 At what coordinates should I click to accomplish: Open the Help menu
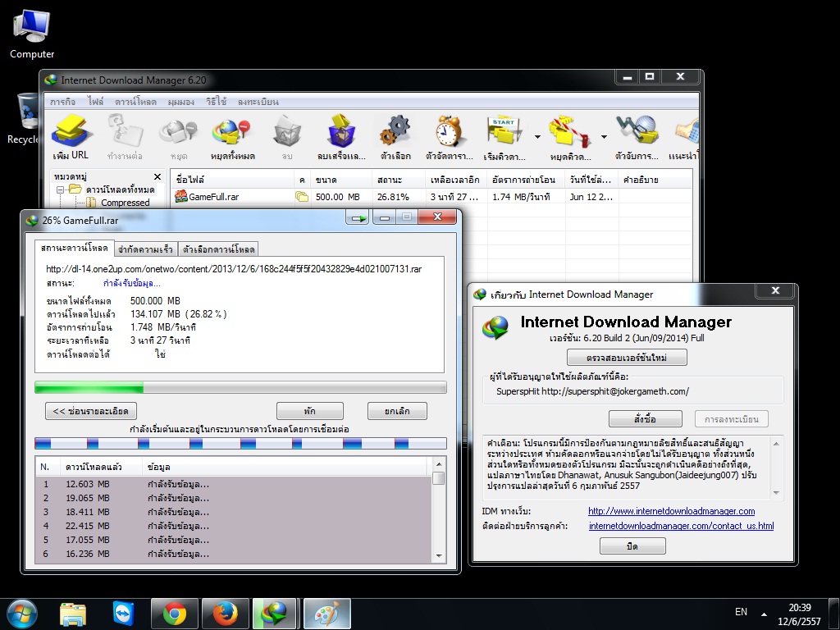pos(216,102)
